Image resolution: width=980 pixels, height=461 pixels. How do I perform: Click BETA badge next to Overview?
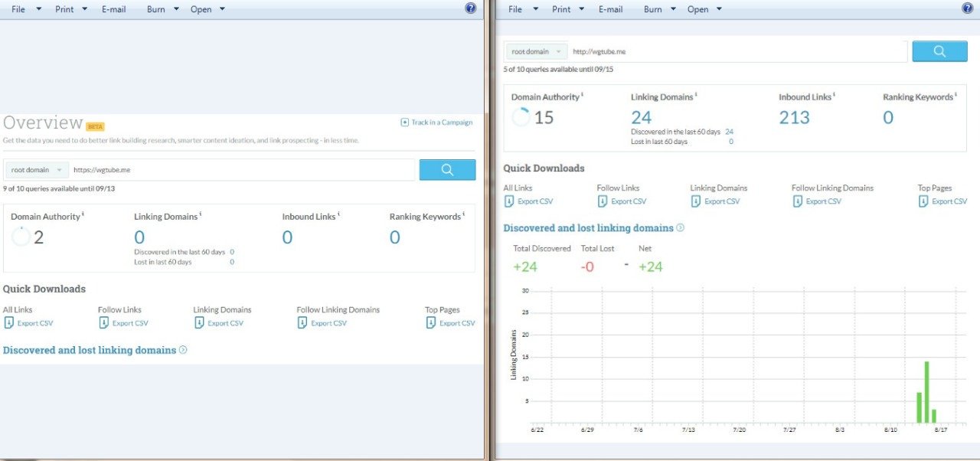point(95,126)
